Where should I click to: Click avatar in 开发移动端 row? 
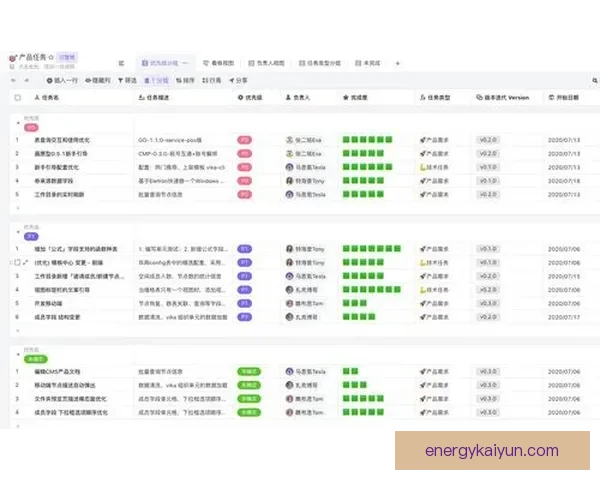[290, 304]
